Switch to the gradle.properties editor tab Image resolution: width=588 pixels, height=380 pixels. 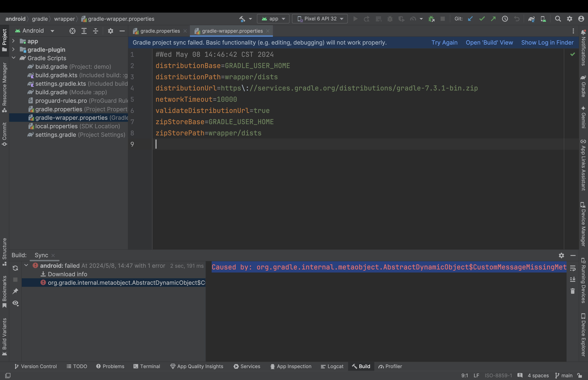tap(160, 31)
